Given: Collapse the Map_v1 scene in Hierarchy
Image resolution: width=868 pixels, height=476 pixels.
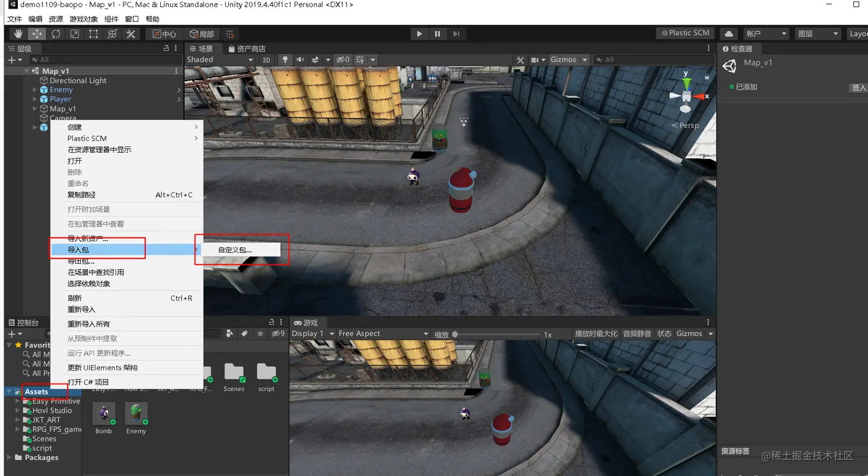Looking at the screenshot, I should 26,71.
